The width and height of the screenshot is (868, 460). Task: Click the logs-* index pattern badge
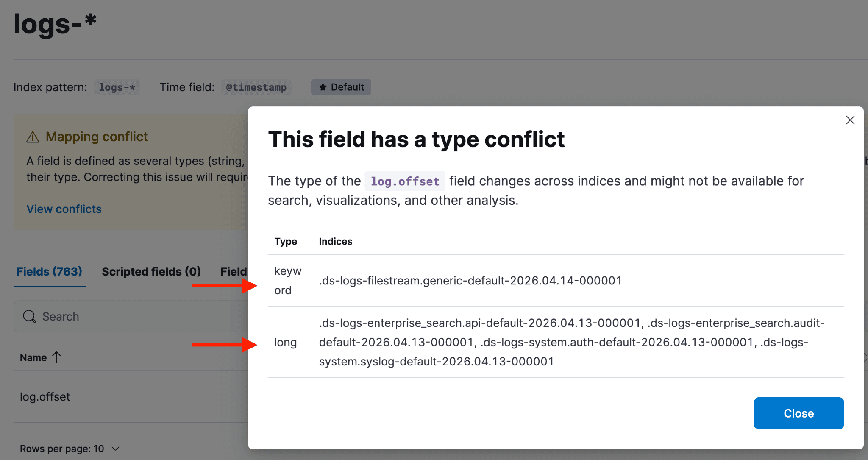117,87
